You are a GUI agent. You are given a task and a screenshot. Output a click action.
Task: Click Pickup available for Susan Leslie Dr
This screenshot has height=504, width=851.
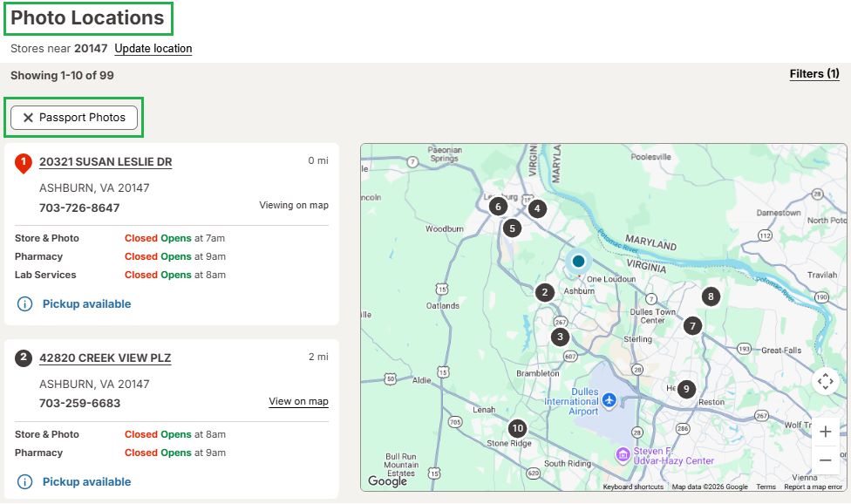point(87,303)
